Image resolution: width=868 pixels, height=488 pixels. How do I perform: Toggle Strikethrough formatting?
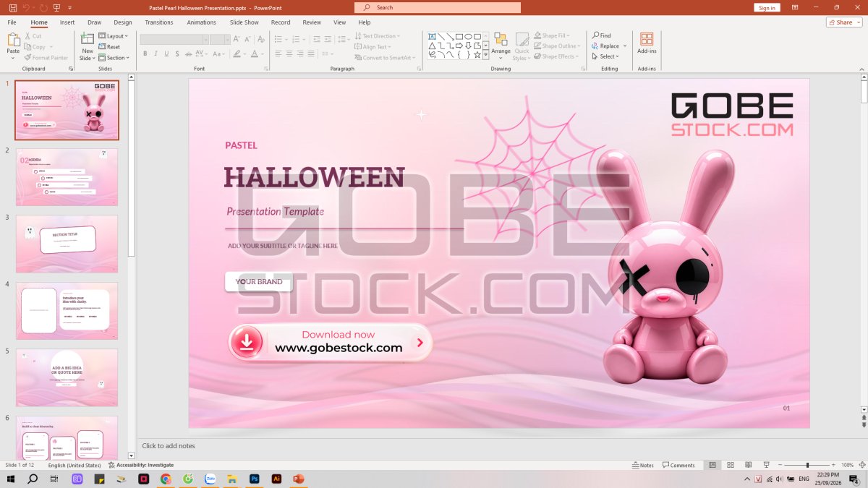189,53
